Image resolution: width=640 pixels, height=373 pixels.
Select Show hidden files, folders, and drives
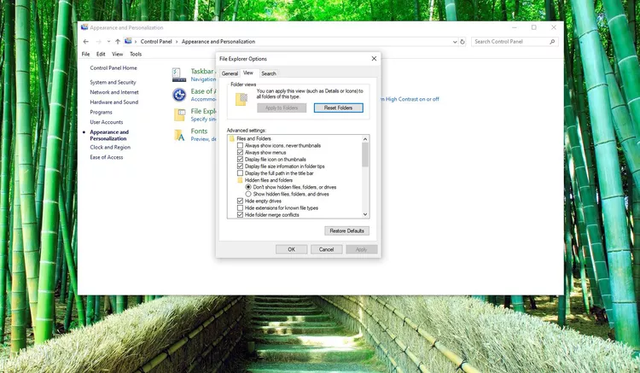248,194
